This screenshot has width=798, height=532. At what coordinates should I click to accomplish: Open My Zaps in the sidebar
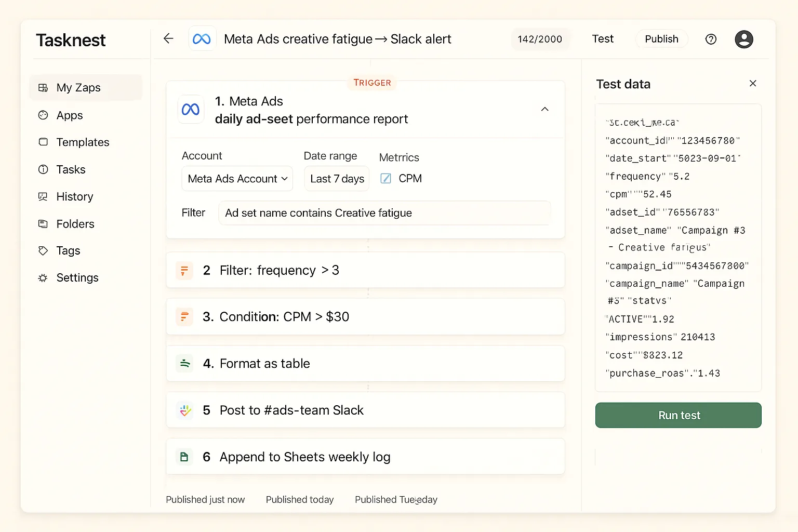pyautogui.click(x=86, y=88)
